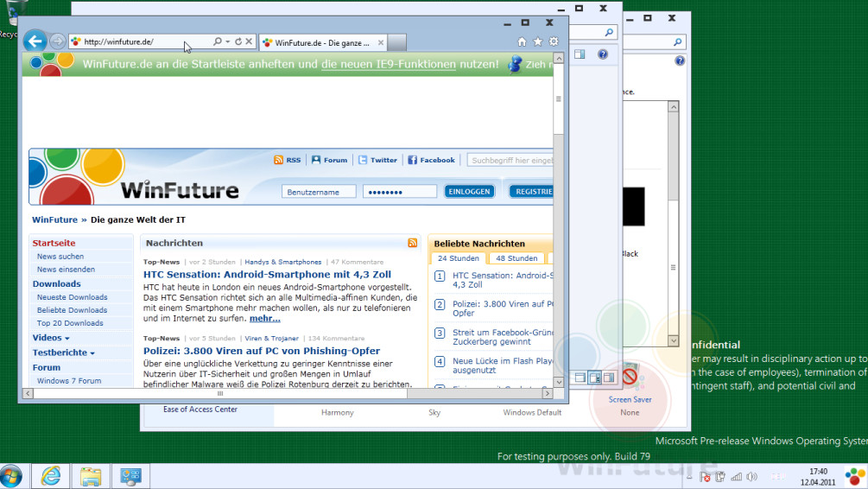
Task: Open the IE tools gear menu
Action: [x=554, y=41]
